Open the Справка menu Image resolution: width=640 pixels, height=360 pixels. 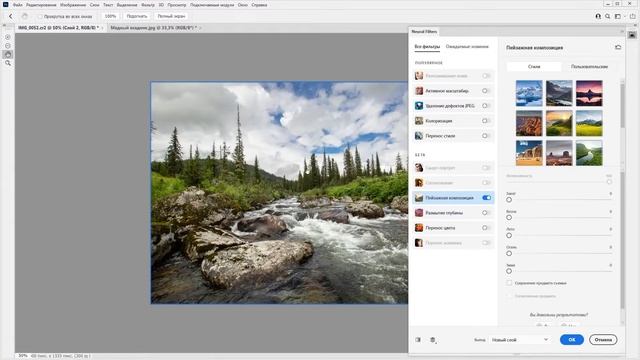259,5
